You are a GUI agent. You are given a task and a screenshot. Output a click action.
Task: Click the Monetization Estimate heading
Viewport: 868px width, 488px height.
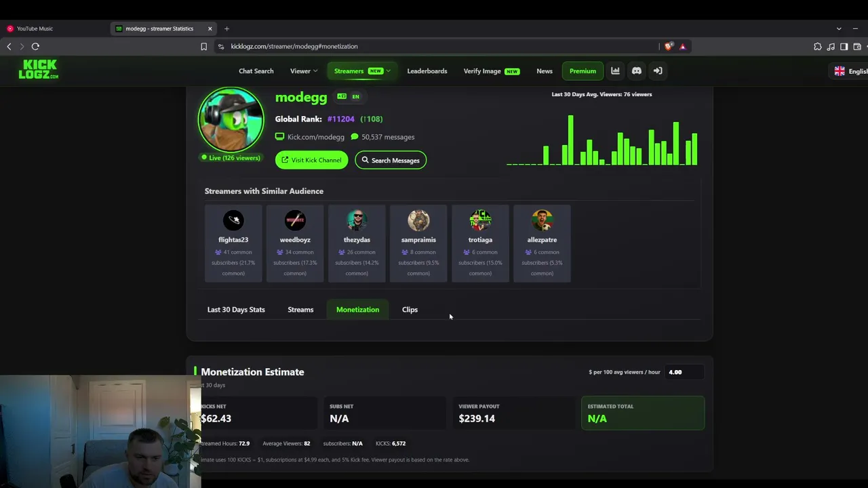coord(252,372)
